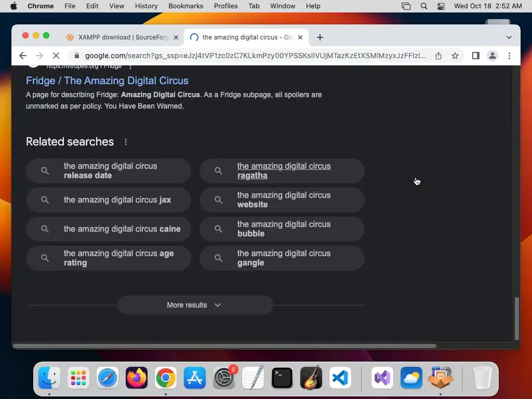Open Terminal from the Dock
Viewport: 532px width, 399px height.
(282, 377)
